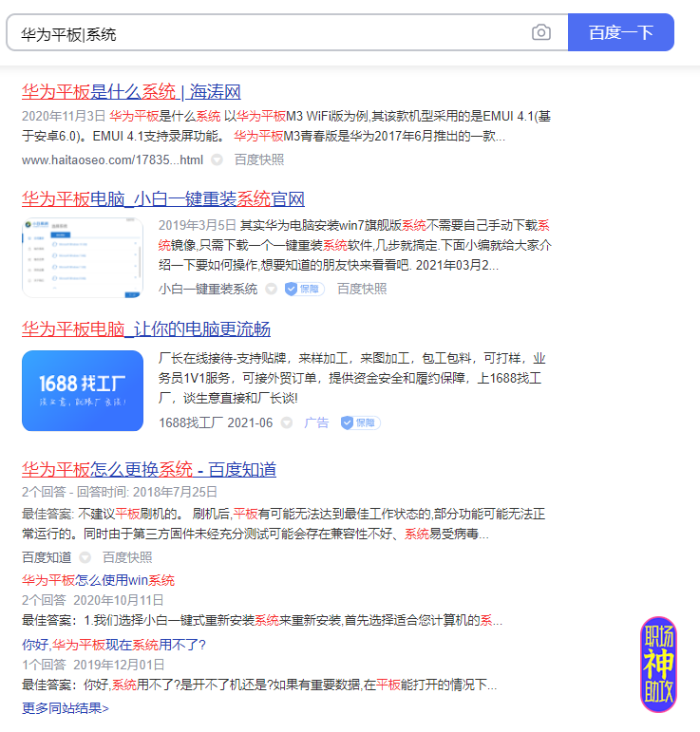The image size is (700, 732).
Task: Click the 1688找工厂 ad thumbnail
Action: pyautogui.click(x=83, y=390)
